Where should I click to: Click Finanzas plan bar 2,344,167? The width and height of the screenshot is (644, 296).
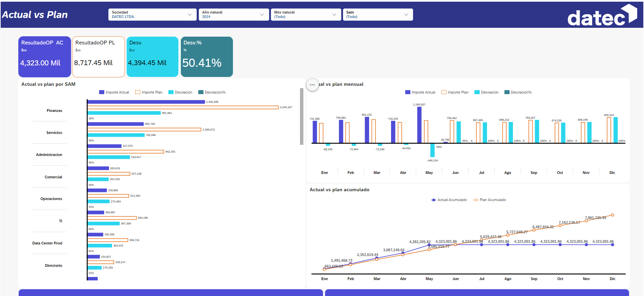click(183, 107)
